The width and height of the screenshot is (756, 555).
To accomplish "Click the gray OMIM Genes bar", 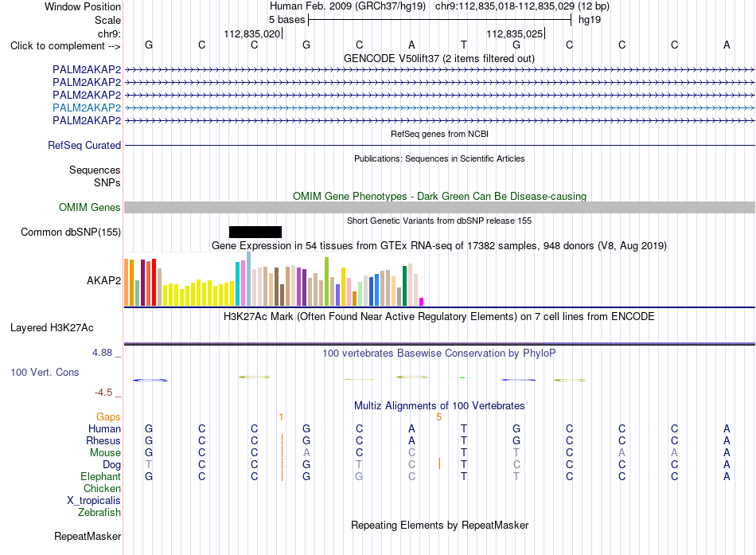I will 439,208.
